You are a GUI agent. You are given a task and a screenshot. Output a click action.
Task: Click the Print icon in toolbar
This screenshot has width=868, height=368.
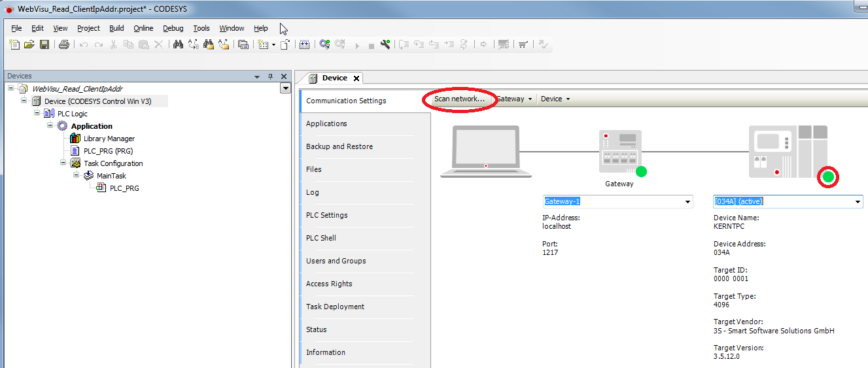pos(63,44)
